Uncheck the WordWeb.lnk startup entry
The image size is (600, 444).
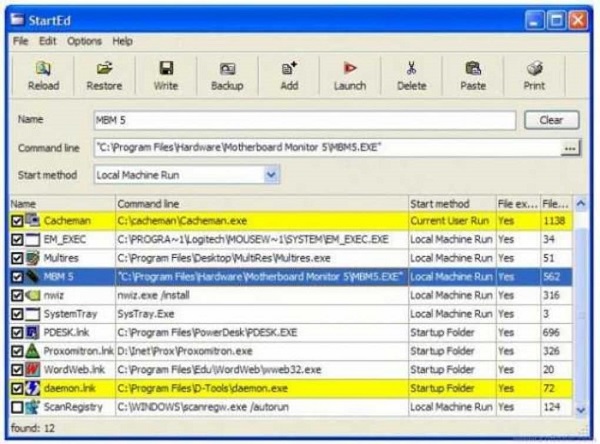point(17,370)
